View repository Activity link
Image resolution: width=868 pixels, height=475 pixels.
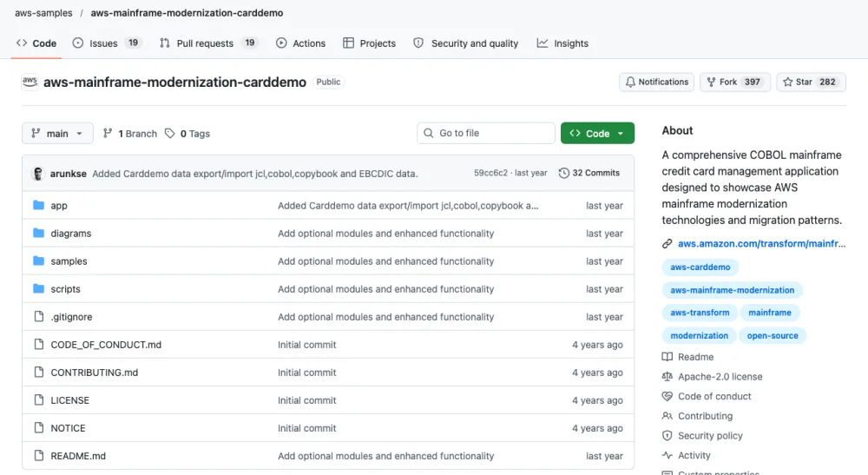pos(687,455)
